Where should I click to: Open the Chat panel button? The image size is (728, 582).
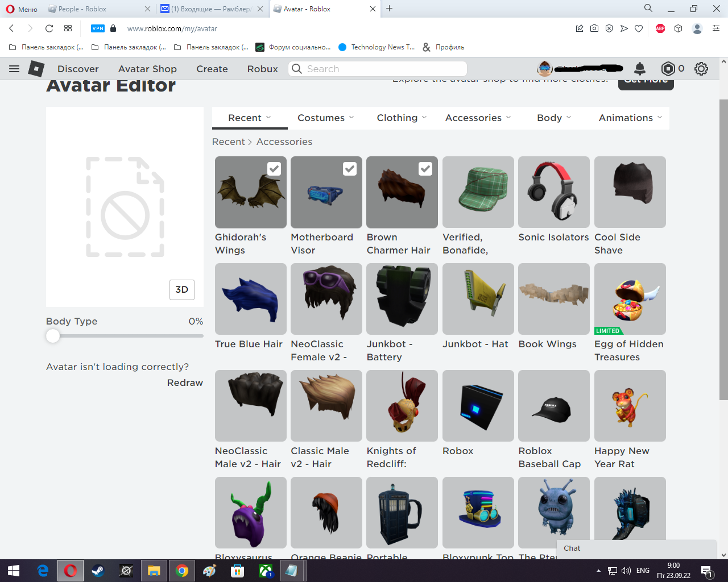point(636,548)
